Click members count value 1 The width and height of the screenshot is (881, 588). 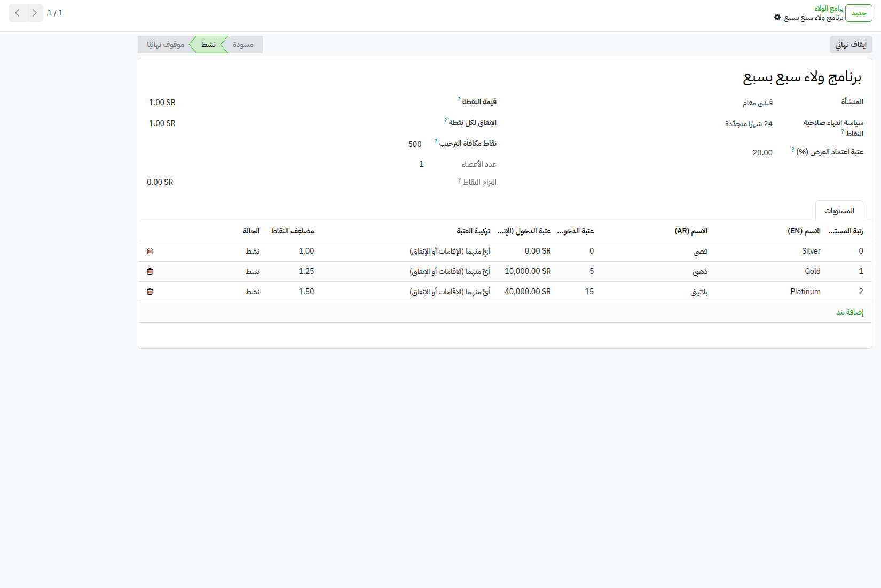421,164
